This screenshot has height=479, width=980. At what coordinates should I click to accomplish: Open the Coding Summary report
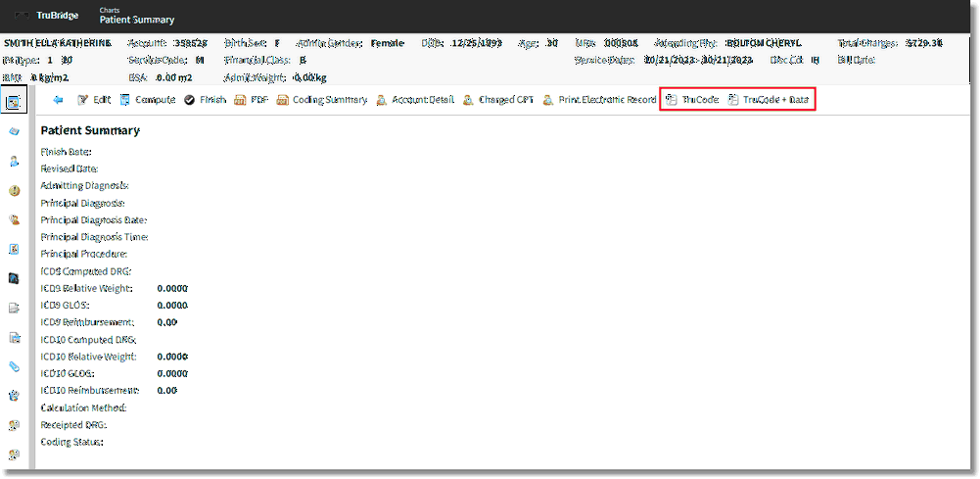click(322, 100)
